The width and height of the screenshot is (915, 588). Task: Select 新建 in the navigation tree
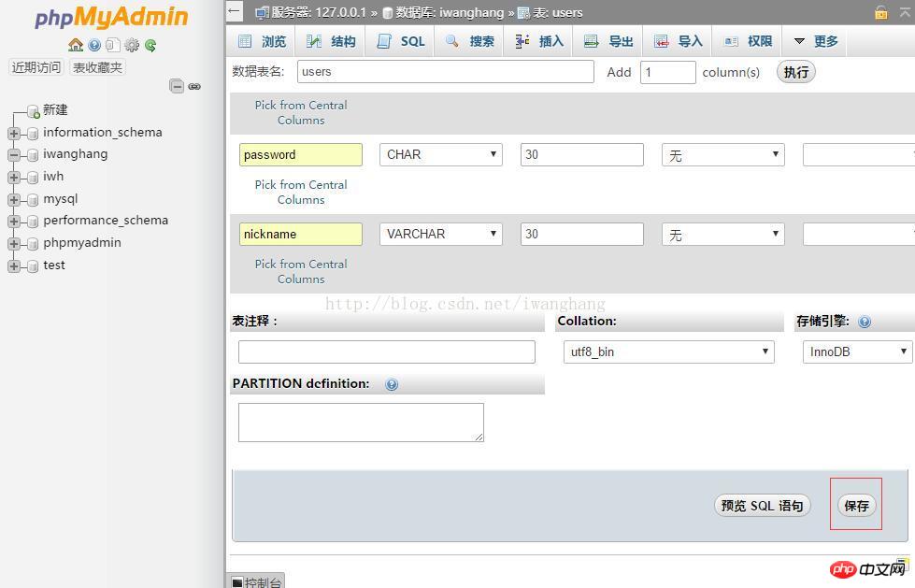55,109
